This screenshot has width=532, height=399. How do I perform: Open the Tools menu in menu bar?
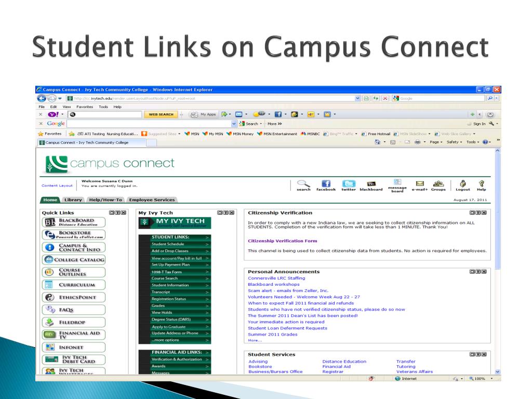pos(103,107)
